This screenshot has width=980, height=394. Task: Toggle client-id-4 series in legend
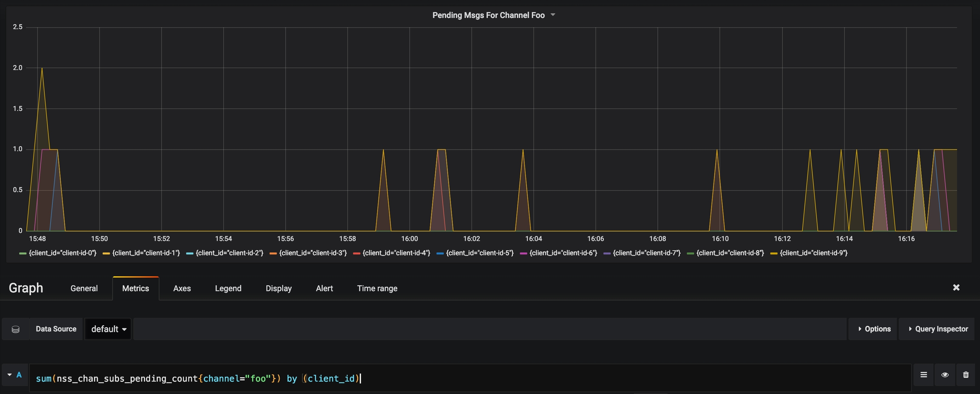pyautogui.click(x=396, y=253)
